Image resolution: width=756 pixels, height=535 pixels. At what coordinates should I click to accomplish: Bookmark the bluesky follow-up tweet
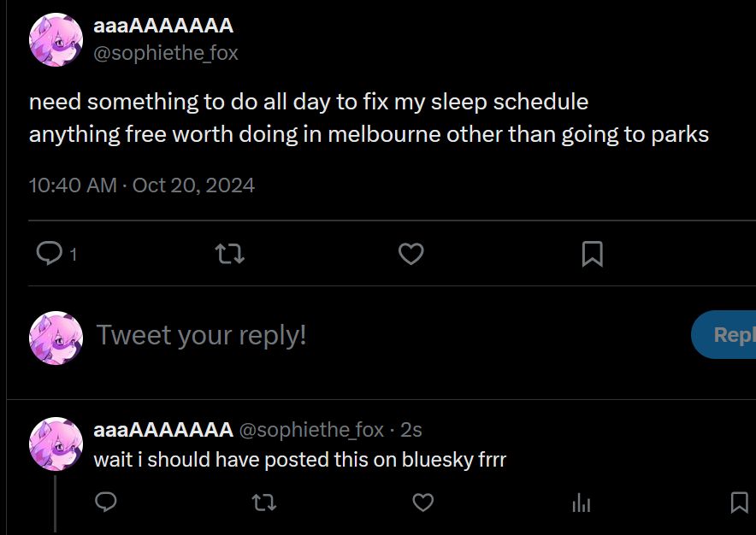coord(740,503)
